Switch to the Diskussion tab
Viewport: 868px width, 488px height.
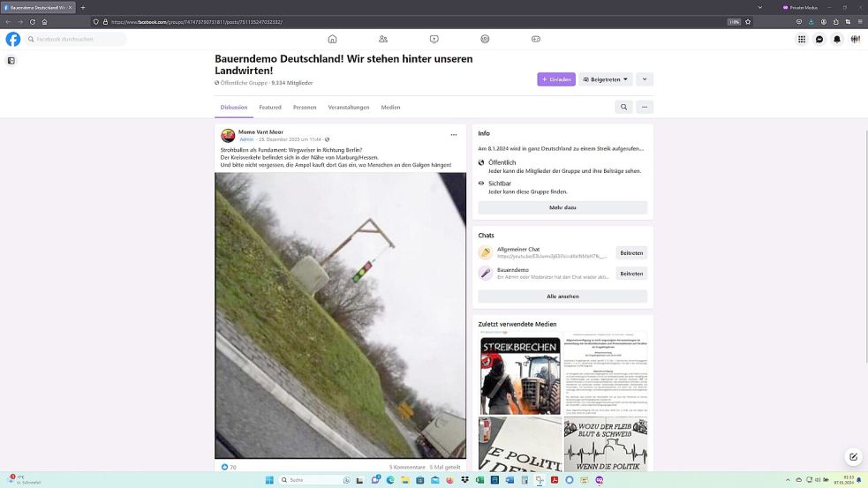pyautogui.click(x=234, y=108)
